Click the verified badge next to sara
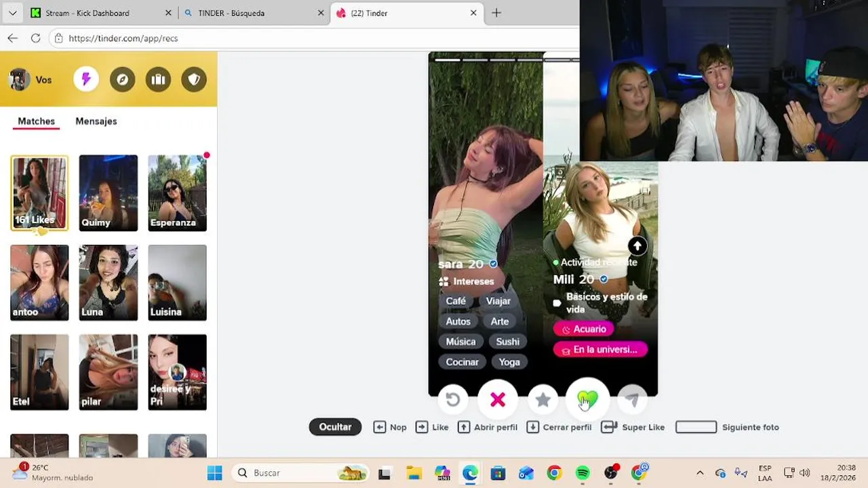Image resolution: width=868 pixels, height=488 pixels. click(x=493, y=264)
